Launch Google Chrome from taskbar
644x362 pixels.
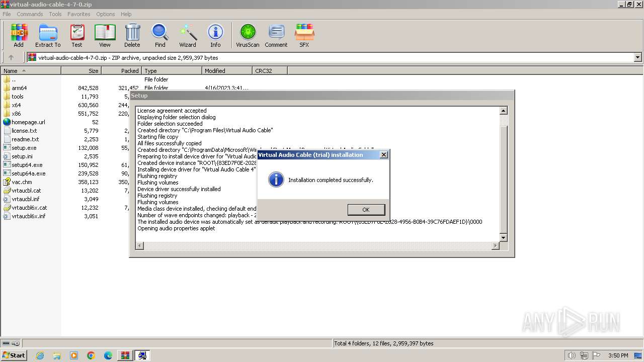tap(91, 355)
